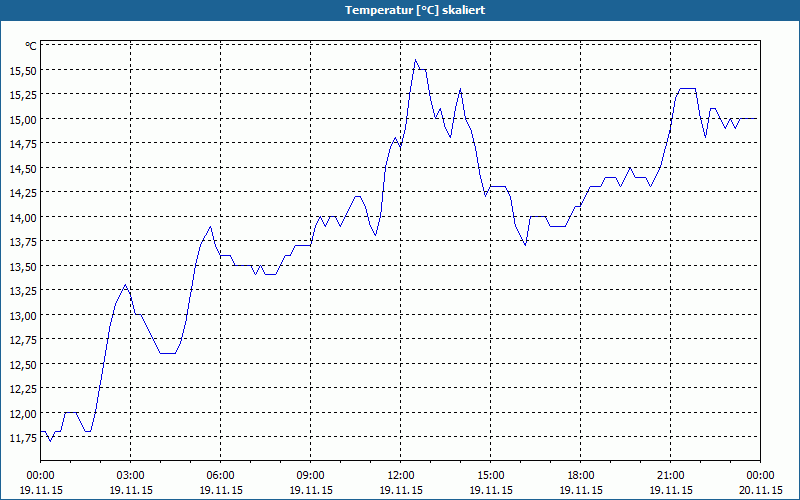Pick the 14,50 y-axis label
This screenshot has height=500, width=800.
pyautogui.click(x=23, y=169)
